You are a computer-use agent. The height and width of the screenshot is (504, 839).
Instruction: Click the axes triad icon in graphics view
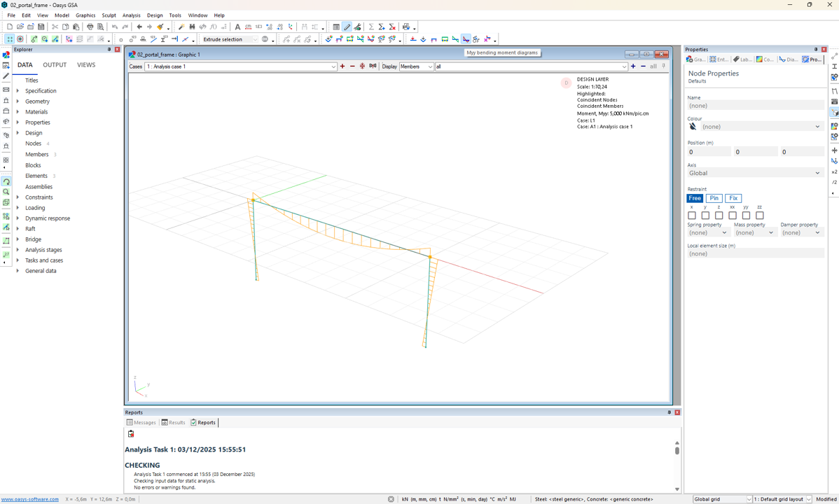tap(138, 385)
